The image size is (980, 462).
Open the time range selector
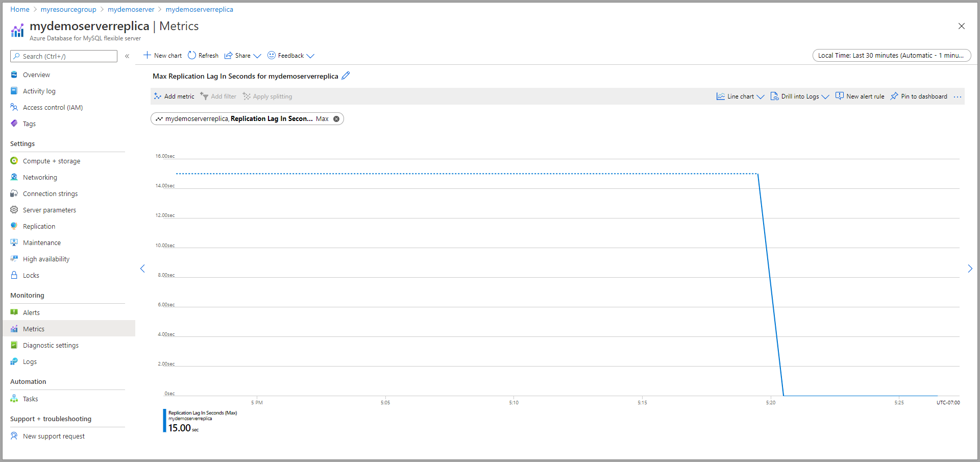(891, 55)
